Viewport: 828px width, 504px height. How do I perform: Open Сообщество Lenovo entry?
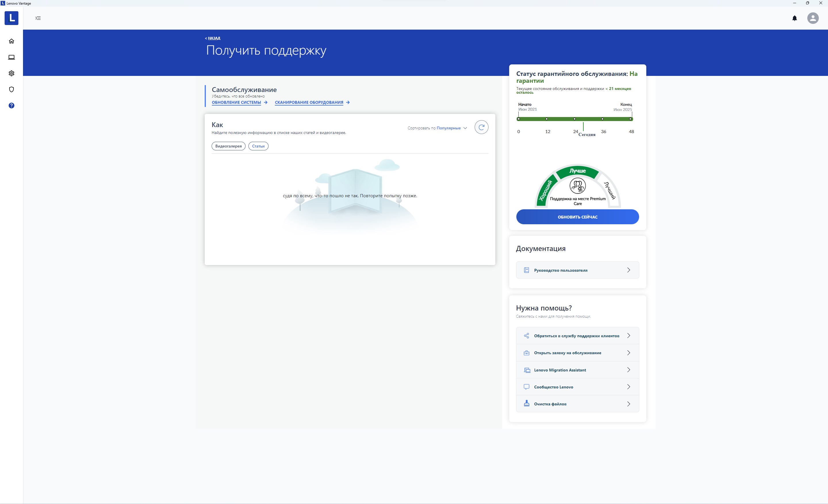coord(577,387)
